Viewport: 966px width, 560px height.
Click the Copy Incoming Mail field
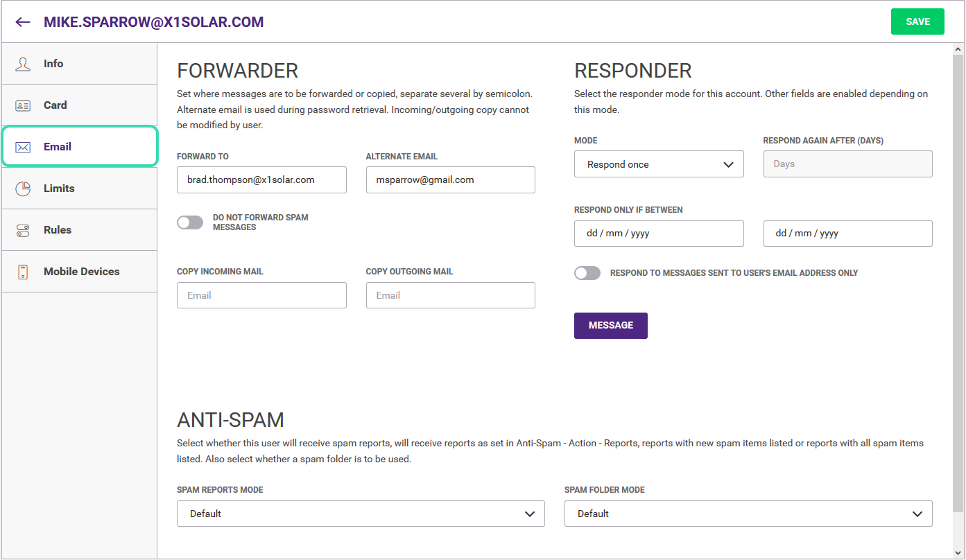point(261,295)
